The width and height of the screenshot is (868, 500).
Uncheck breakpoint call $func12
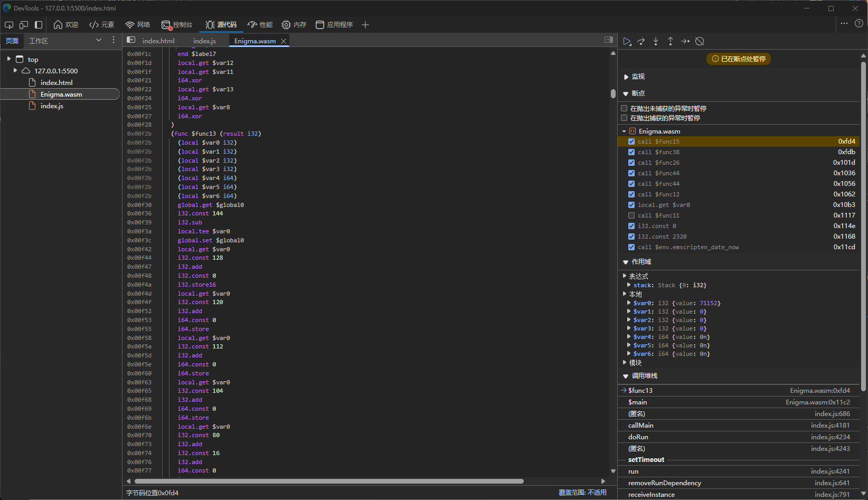[631, 194]
